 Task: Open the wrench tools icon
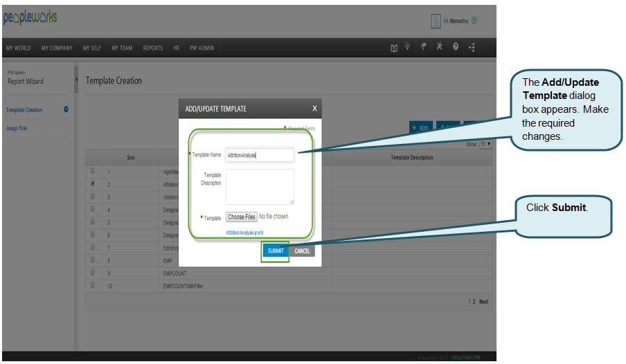pos(439,47)
